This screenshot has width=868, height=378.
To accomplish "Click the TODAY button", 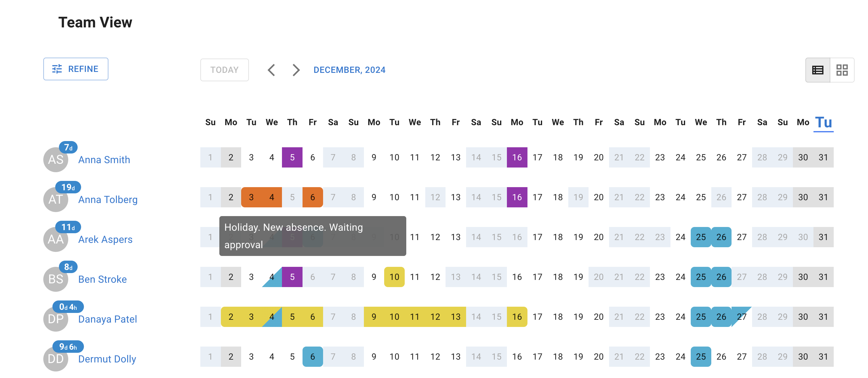I will tap(224, 70).
